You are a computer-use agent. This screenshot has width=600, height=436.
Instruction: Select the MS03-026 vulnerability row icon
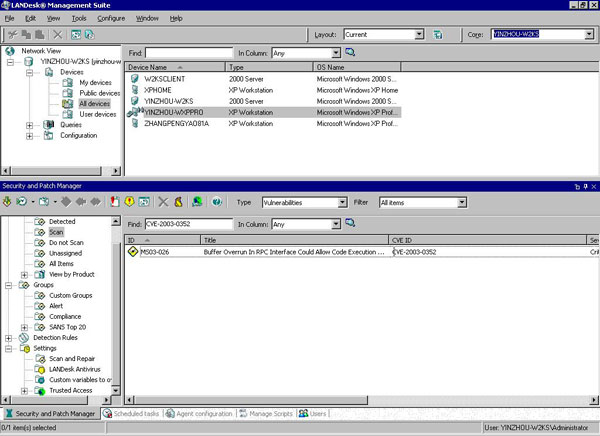tap(132, 253)
